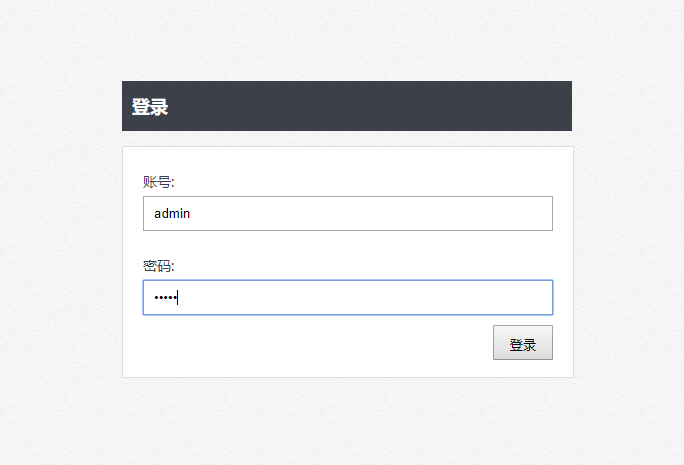The image size is (684, 465).
Task: Click space between account field and 密码 label
Action: click(x=348, y=244)
